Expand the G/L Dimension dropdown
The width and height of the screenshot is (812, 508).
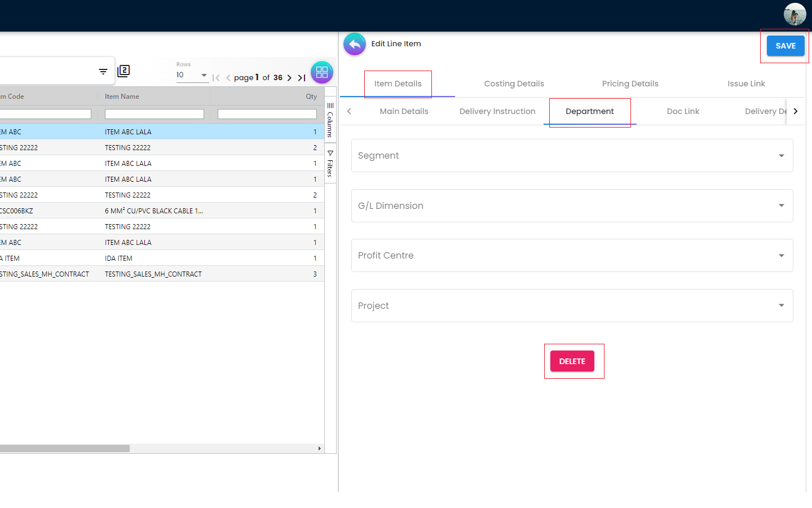[572, 205]
